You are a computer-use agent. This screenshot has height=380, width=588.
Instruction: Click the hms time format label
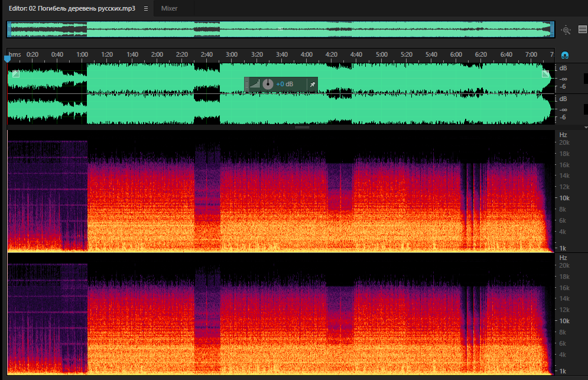point(15,54)
